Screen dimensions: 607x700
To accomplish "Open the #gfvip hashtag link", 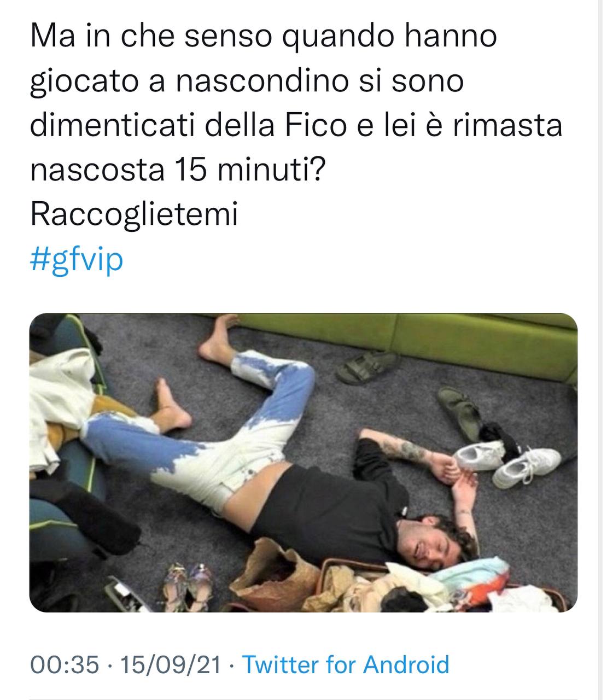I will pos(77,259).
